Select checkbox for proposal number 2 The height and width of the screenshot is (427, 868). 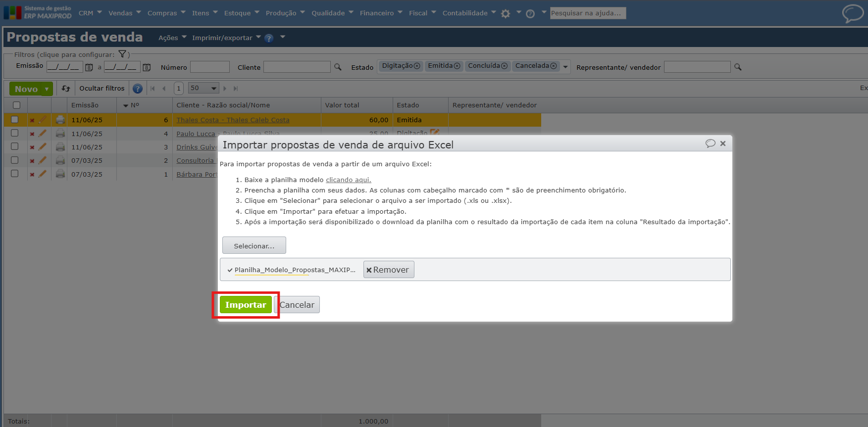click(15, 160)
